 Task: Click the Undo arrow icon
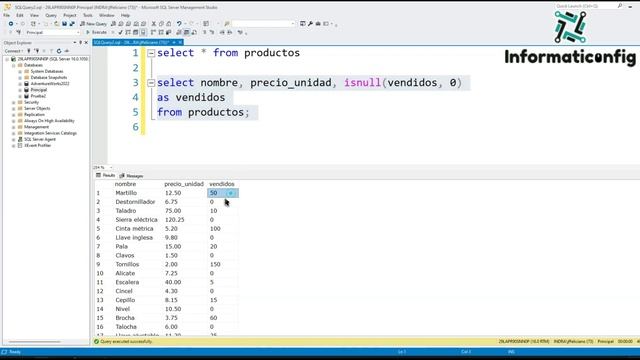pos(179,24)
